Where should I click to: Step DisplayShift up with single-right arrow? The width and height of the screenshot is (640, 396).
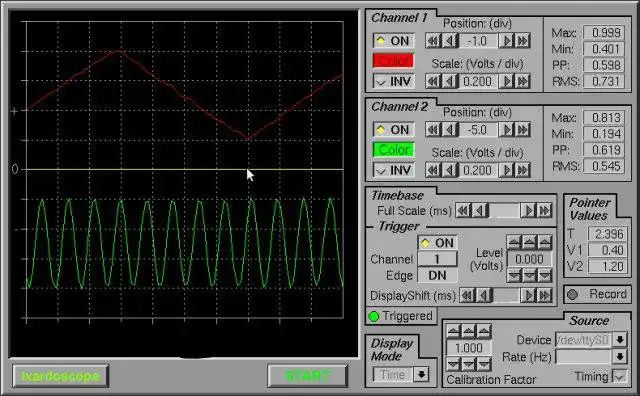529,295
